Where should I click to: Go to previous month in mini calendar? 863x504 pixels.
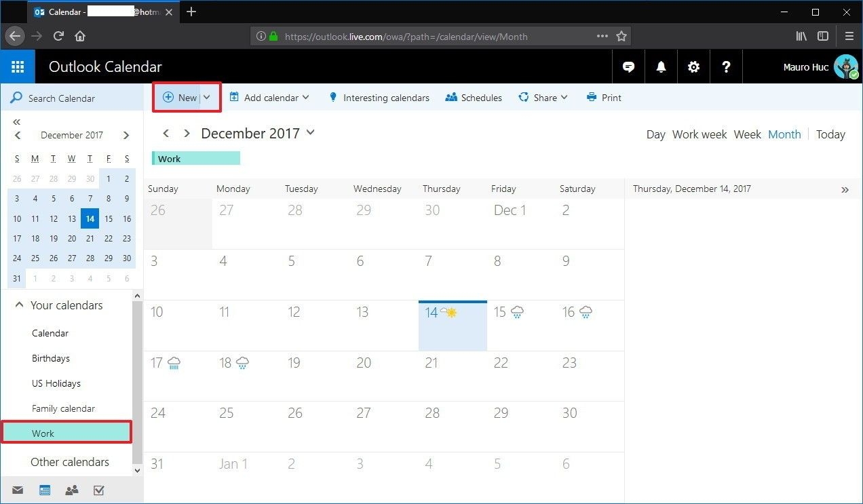pos(18,136)
